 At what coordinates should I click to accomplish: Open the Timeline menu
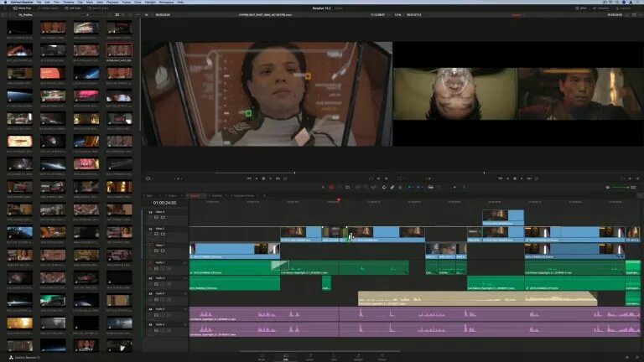pos(69,2)
